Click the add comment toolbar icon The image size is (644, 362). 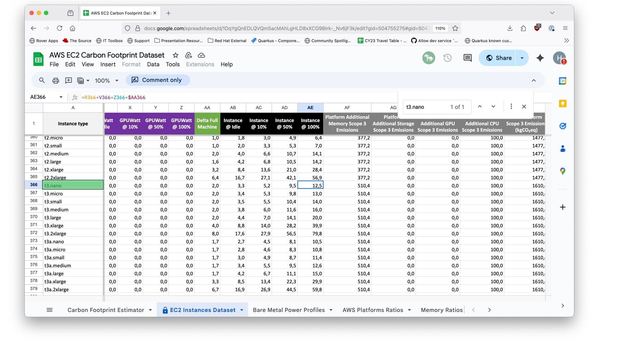(68, 80)
